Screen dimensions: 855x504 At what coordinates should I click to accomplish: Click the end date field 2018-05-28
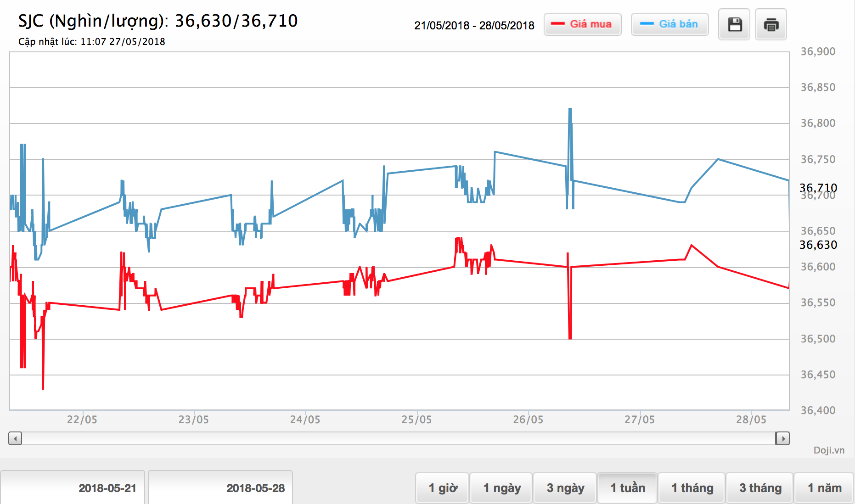point(220,487)
